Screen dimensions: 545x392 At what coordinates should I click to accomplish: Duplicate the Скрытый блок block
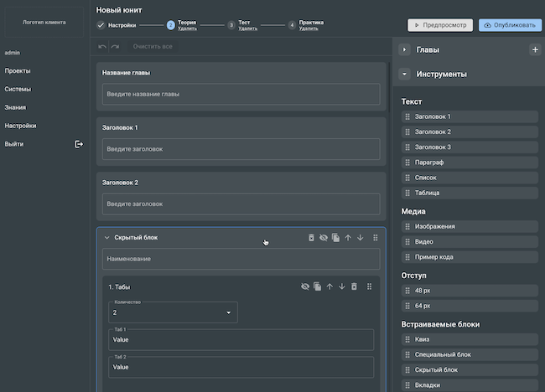(335, 238)
